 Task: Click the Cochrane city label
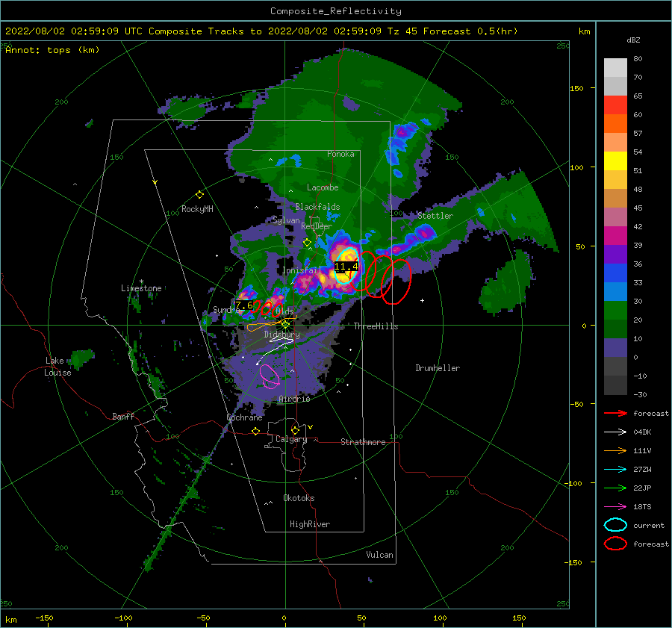click(244, 417)
